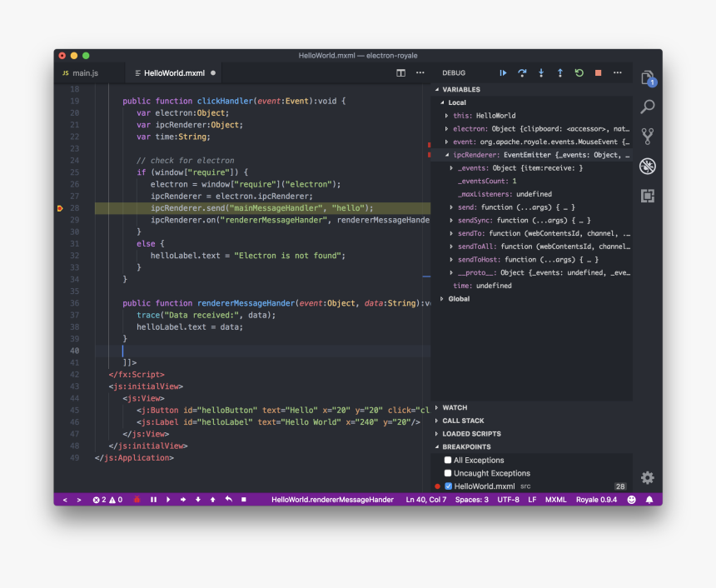Expand the __proto__ Object entry
Image resolution: width=716 pixels, height=588 pixels.
(x=451, y=272)
